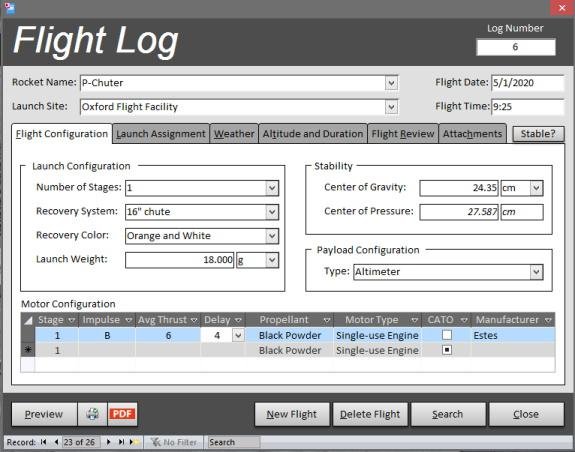Screen dimensions: 575x452
Task: Open Delay dropdown in motor row
Action: (x=238, y=335)
